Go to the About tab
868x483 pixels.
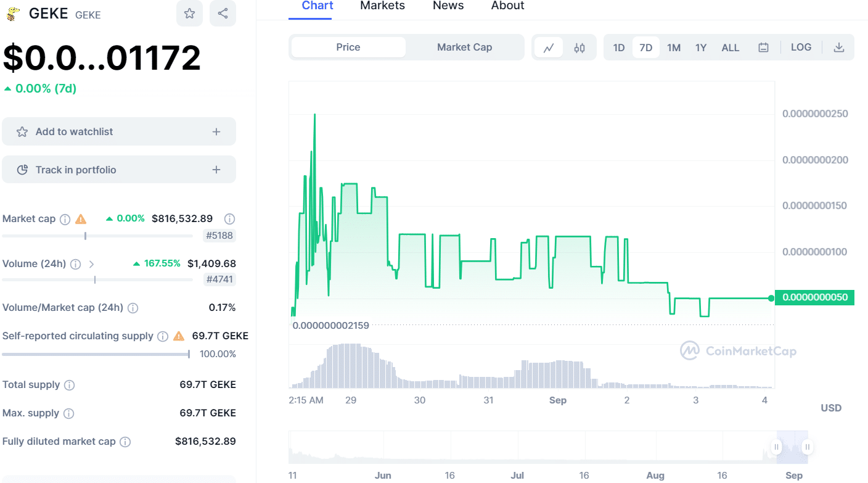click(508, 6)
